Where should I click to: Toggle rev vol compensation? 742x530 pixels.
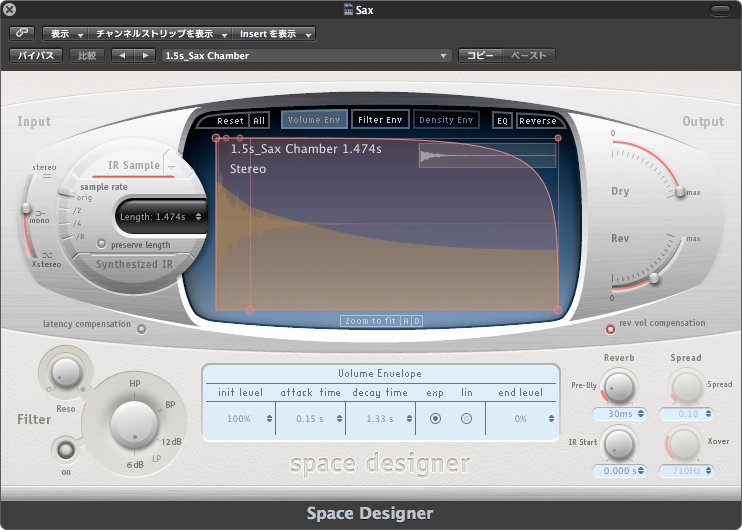[x=611, y=328]
